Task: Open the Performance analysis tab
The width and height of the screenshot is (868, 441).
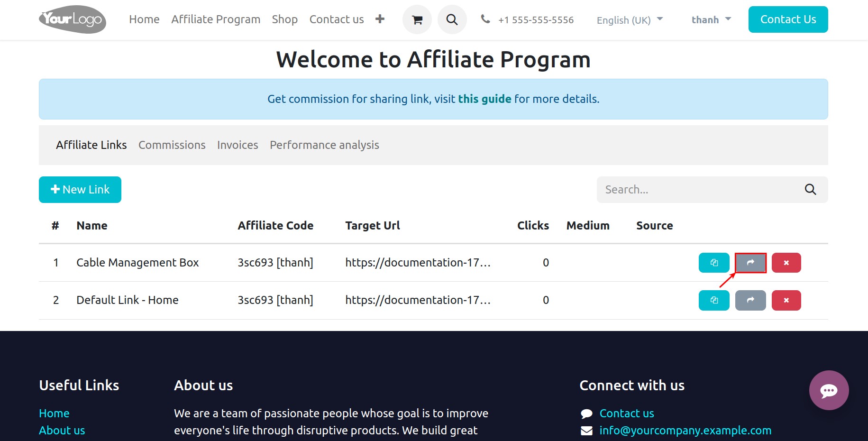Action: (324, 145)
